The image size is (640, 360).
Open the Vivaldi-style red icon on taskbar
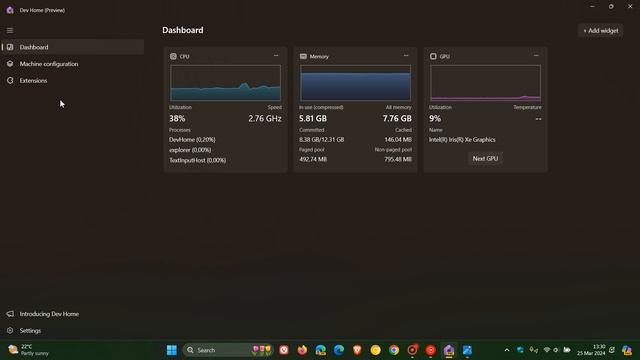tap(284, 350)
